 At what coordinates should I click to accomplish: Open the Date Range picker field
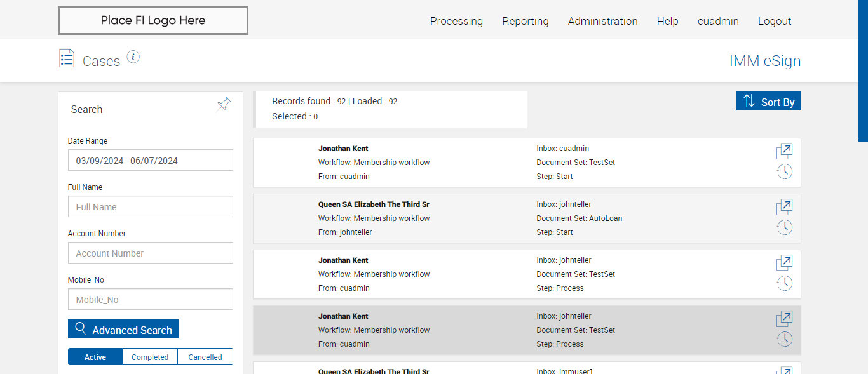[151, 161]
